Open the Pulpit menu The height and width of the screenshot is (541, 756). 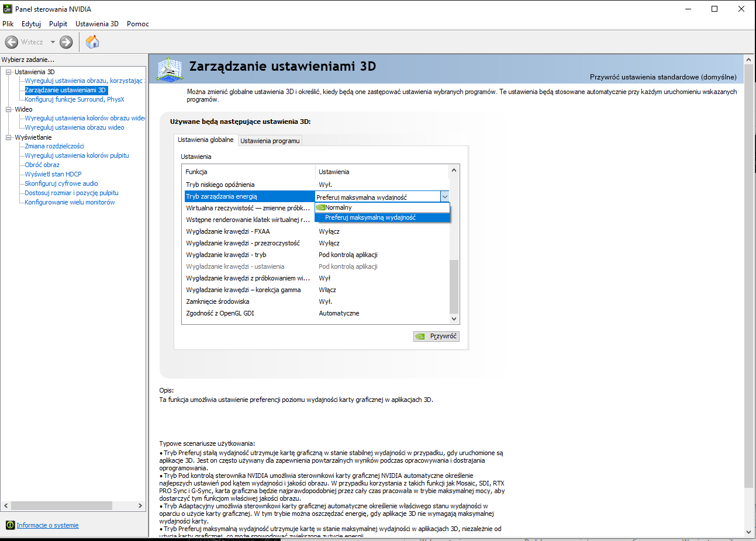tap(58, 24)
